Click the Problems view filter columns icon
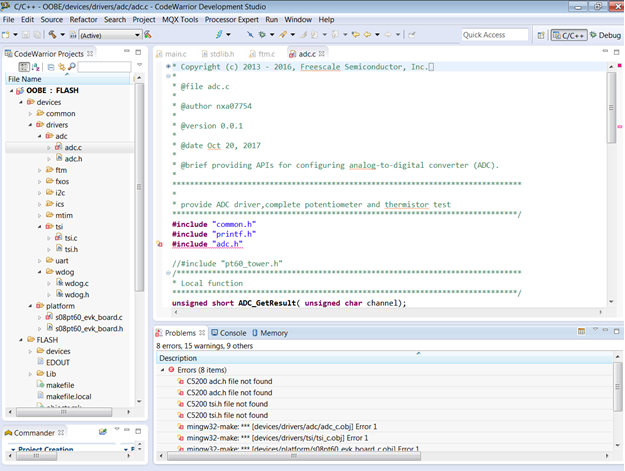This screenshot has width=625, height=471. coord(582,331)
